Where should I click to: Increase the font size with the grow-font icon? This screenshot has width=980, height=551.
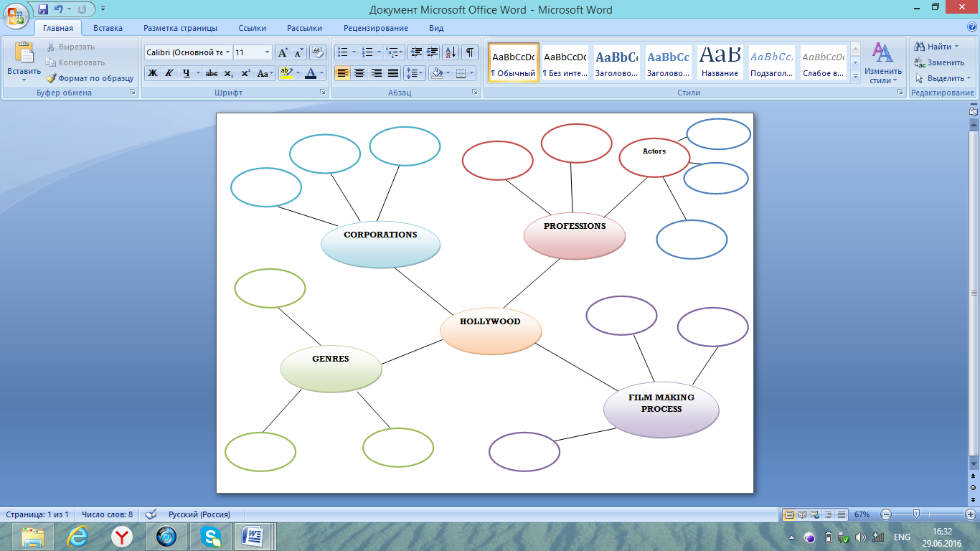point(283,52)
